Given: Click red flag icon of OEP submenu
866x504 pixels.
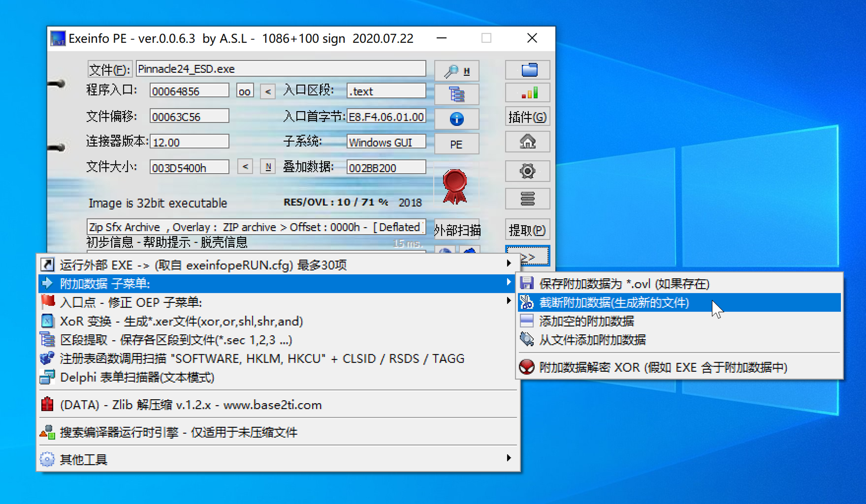Looking at the screenshot, I should pos(47,302).
